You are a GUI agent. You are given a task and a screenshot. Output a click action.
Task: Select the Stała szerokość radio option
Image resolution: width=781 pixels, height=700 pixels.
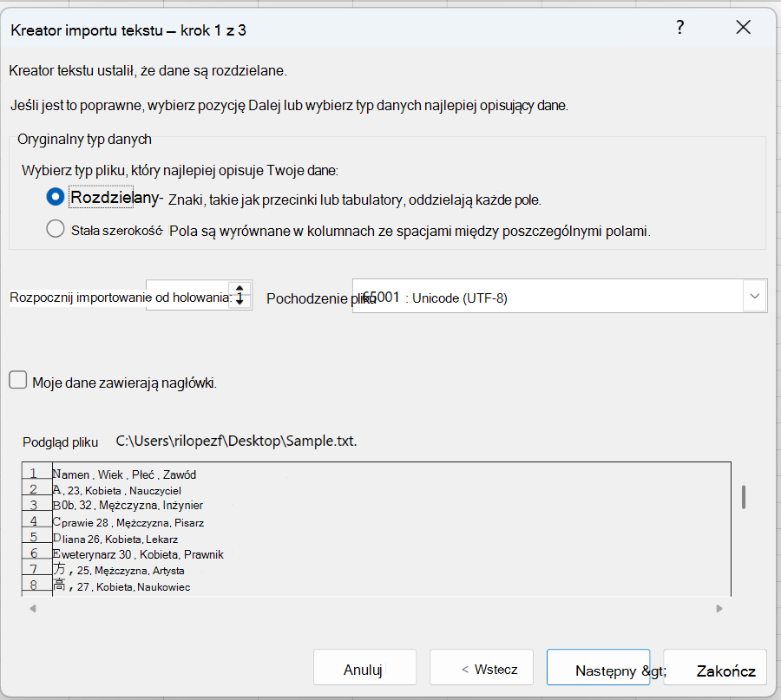[56, 229]
